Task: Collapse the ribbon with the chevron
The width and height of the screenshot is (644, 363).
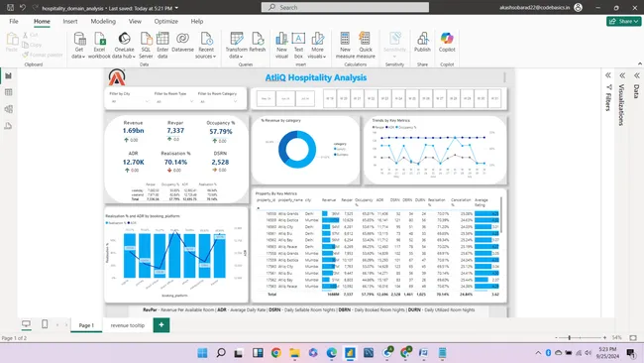Action: pos(639,63)
